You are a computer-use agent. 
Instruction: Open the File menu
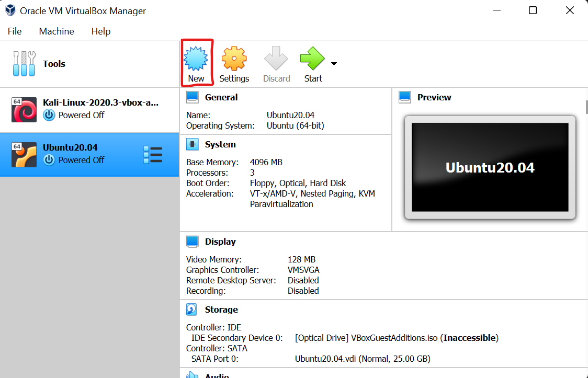coord(14,31)
